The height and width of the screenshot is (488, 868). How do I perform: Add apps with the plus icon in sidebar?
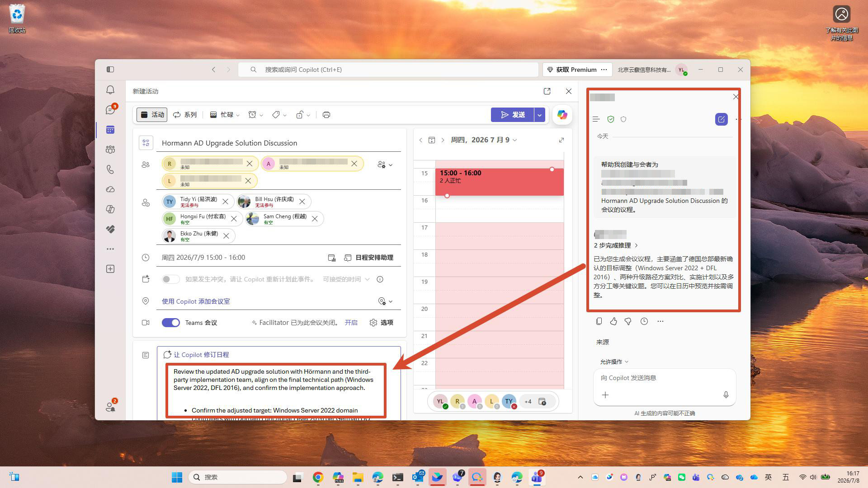point(110,269)
